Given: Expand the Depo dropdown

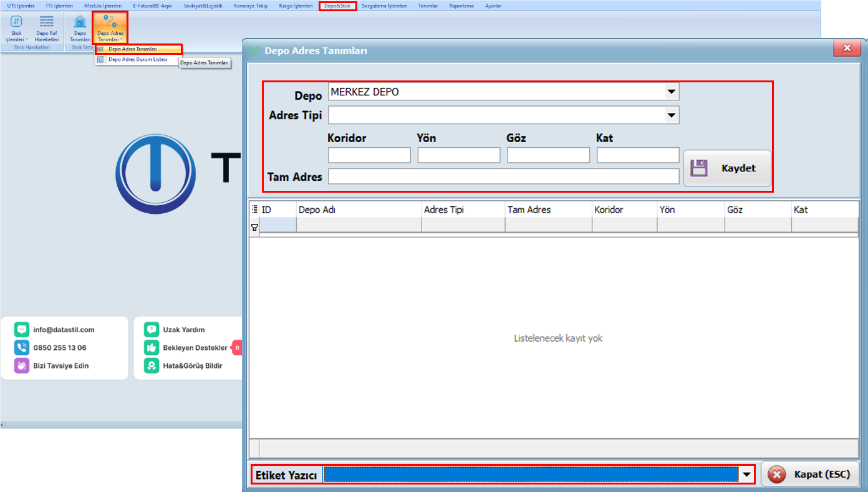Looking at the screenshot, I should pos(671,92).
